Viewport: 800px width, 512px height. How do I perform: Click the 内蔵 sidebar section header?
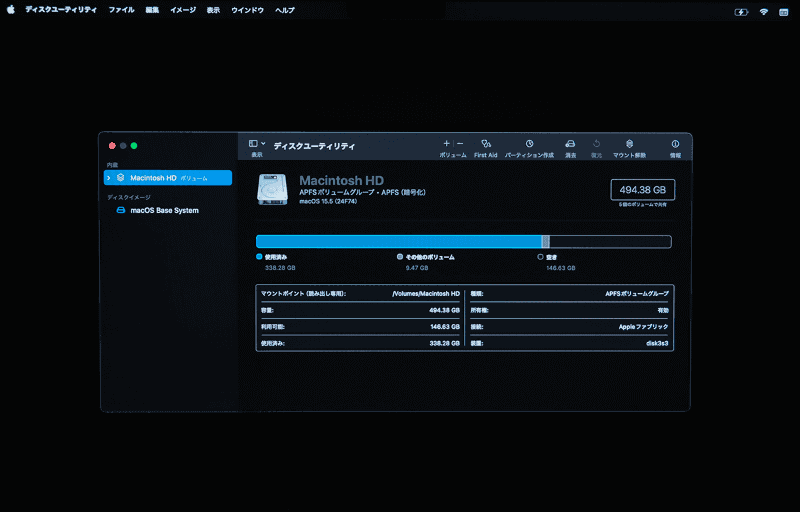coord(112,165)
